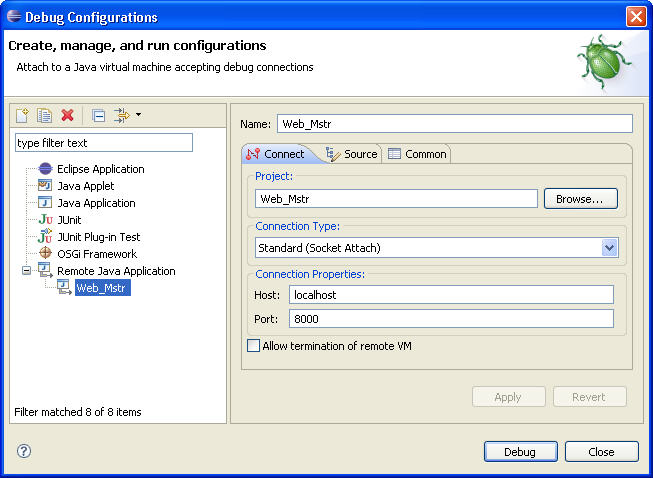Screen dimensions: 653x478
Task: Select the Java Applet tree entry
Action: click(85, 186)
